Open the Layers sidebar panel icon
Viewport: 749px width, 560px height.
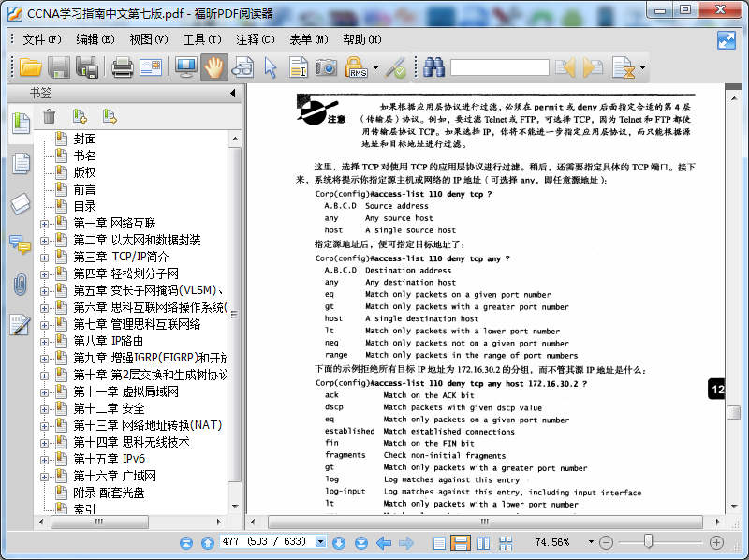[21, 204]
